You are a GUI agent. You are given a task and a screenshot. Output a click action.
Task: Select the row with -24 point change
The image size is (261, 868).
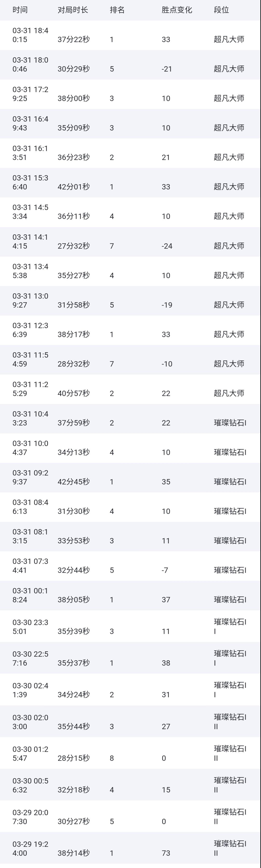[131, 242]
